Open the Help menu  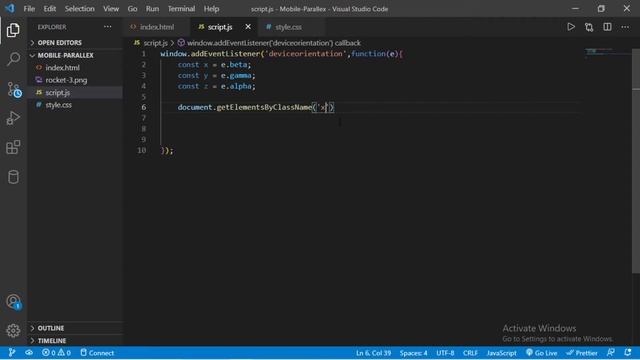tap(211, 9)
